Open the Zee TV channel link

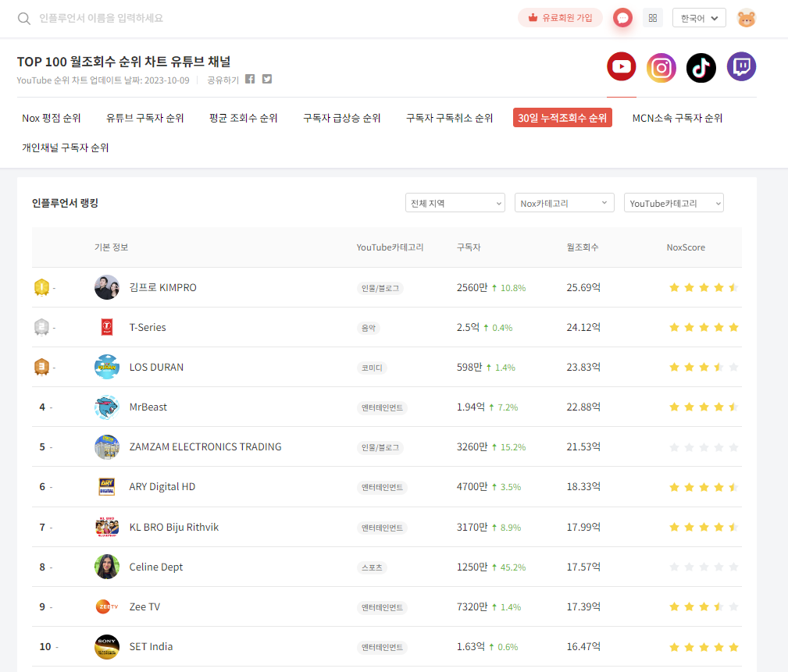click(144, 606)
